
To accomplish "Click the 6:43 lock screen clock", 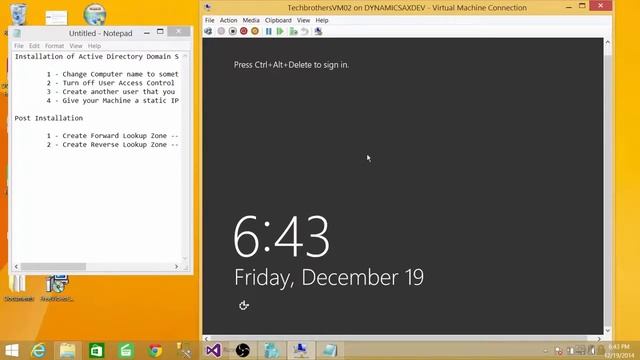I will [x=281, y=237].
